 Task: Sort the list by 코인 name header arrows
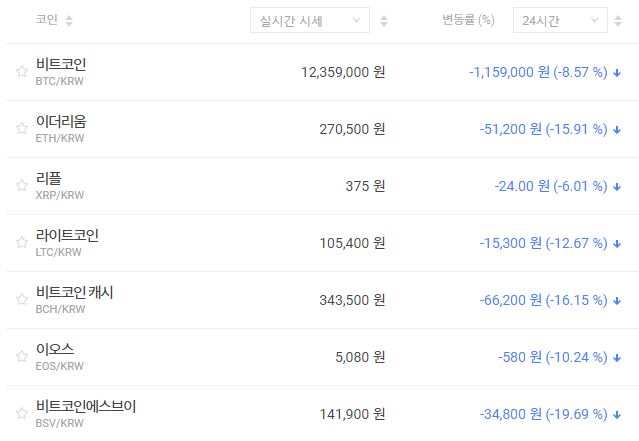click(68, 21)
